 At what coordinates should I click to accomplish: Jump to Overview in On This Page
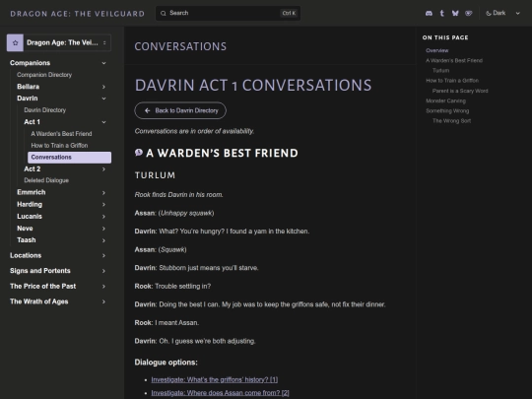tap(437, 50)
